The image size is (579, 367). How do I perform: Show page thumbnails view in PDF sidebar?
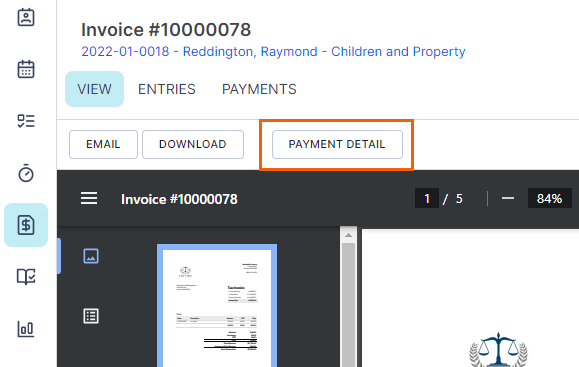click(x=91, y=256)
